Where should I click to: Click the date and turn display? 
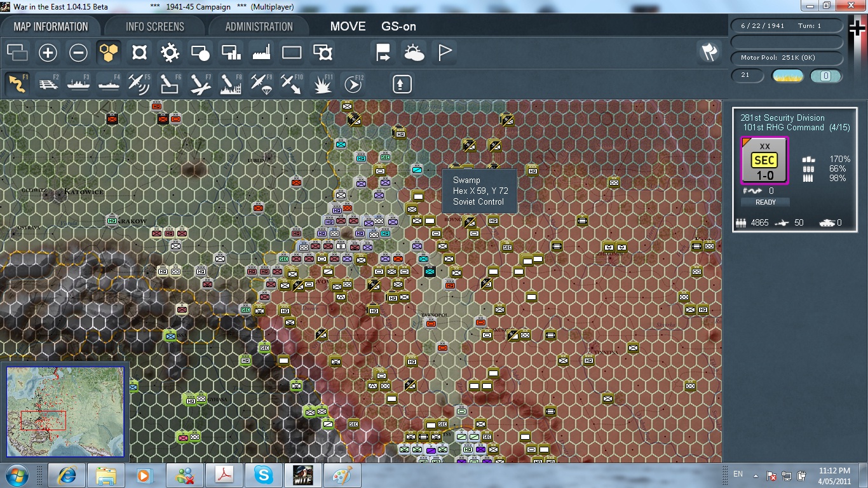(787, 26)
